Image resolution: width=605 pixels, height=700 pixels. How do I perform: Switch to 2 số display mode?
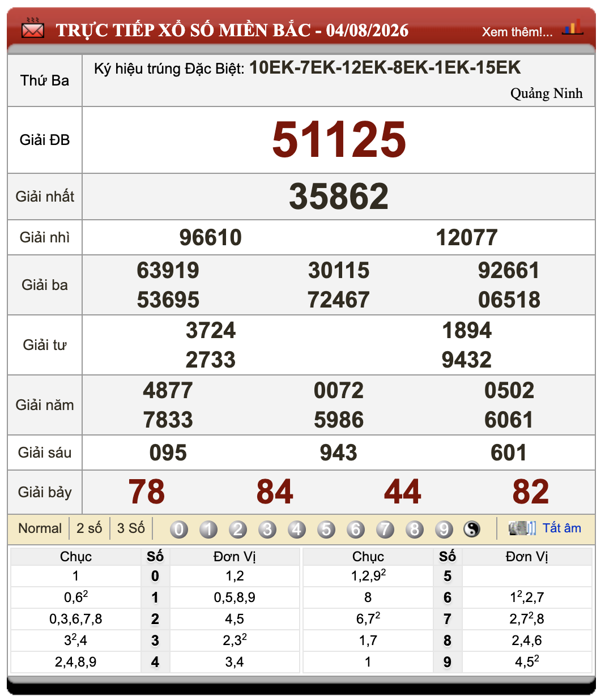coord(90,528)
